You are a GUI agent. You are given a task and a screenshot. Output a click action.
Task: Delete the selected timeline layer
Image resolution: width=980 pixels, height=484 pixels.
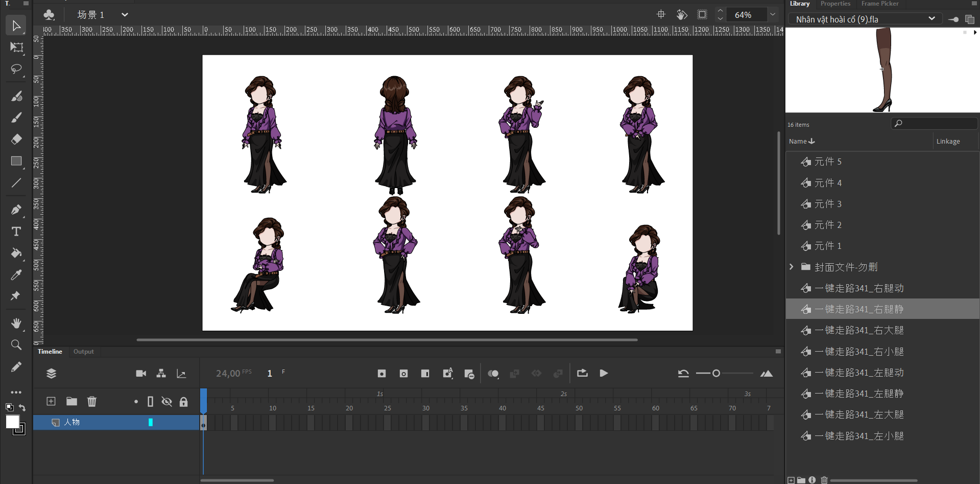[x=92, y=401]
